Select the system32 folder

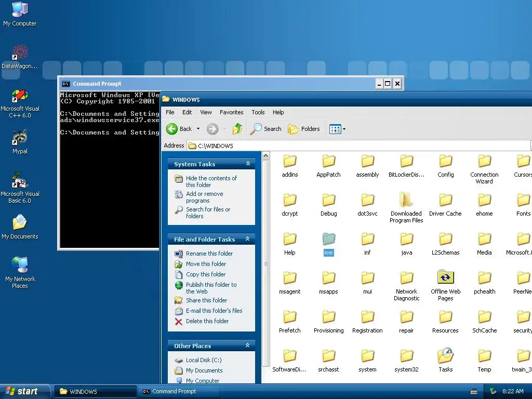pos(406,361)
